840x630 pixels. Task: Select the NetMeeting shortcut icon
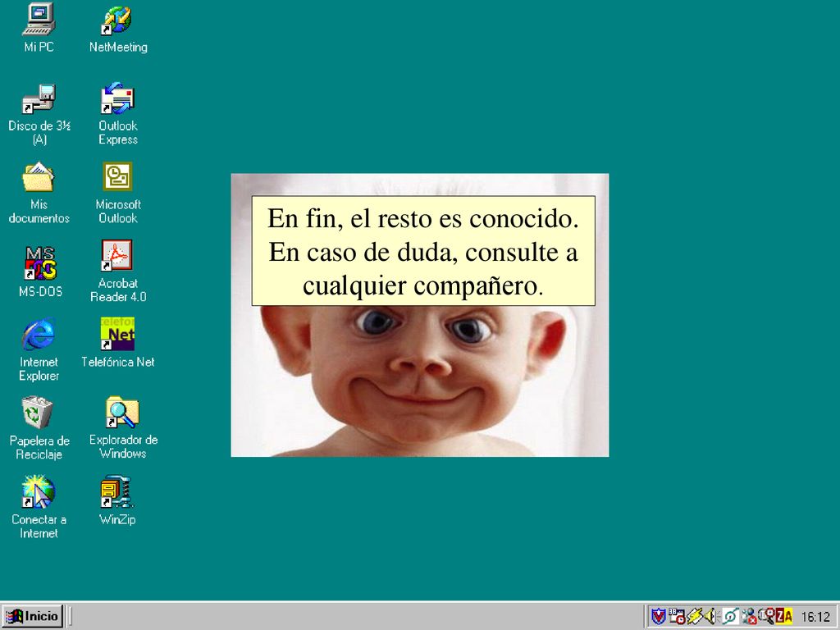(117, 21)
